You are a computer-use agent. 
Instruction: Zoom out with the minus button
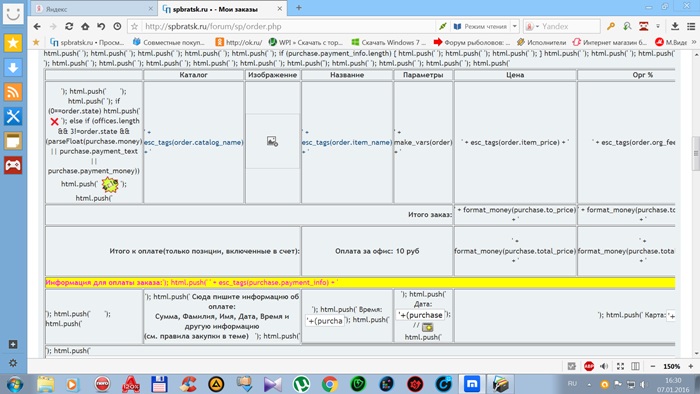[x=653, y=366]
